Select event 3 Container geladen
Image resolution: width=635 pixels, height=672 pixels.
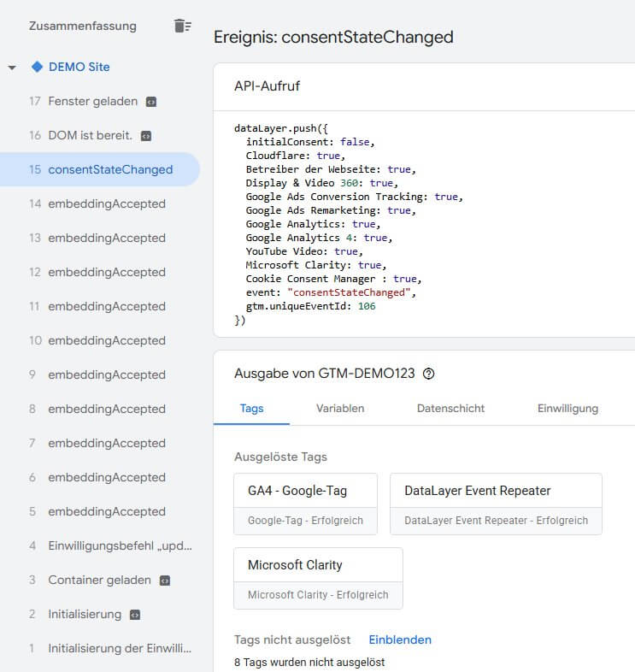coord(100,580)
